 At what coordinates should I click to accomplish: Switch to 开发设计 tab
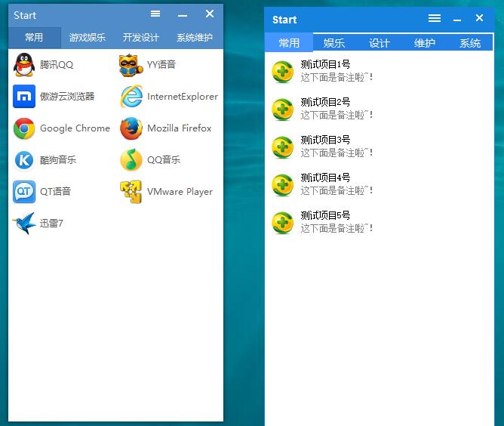pyautogui.click(x=141, y=38)
